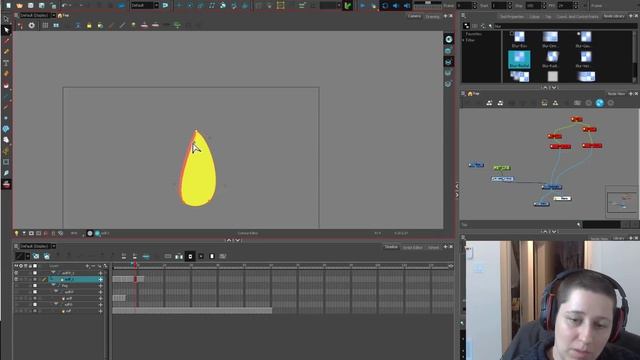640x360 pixels.
Task: Click the add layer plus button in timeline header
Action: (x=87, y=266)
